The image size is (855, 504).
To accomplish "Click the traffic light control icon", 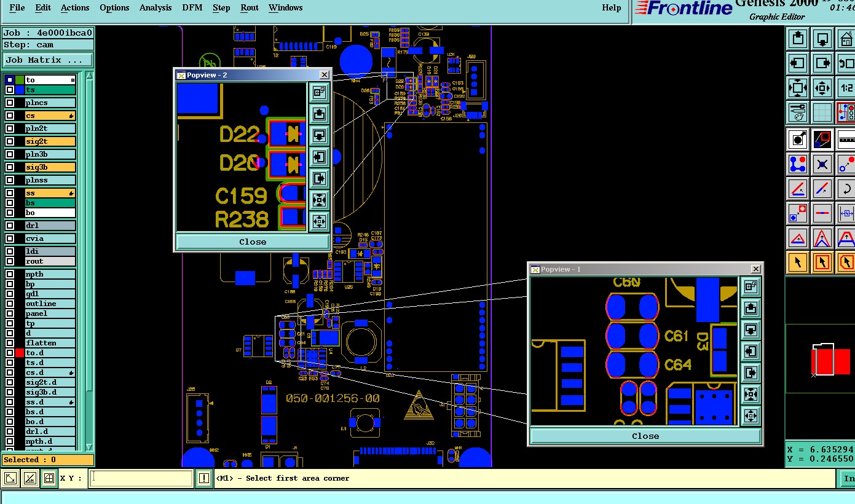I will coord(846,112).
